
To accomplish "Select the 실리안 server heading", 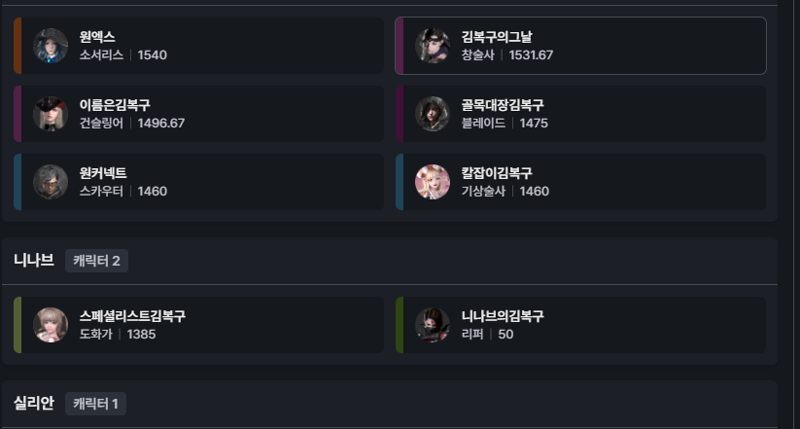I will tap(34, 403).
